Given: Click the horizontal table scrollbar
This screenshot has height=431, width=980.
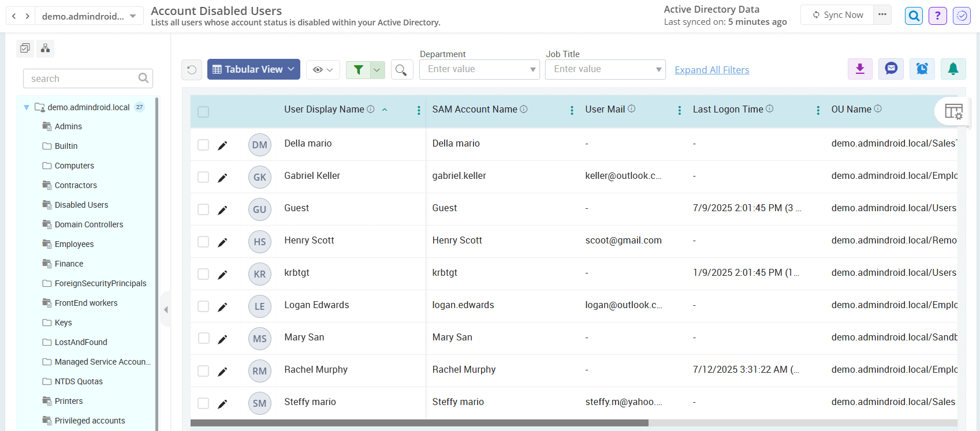Looking at the screenshot, I should click(x=419, y=423).
